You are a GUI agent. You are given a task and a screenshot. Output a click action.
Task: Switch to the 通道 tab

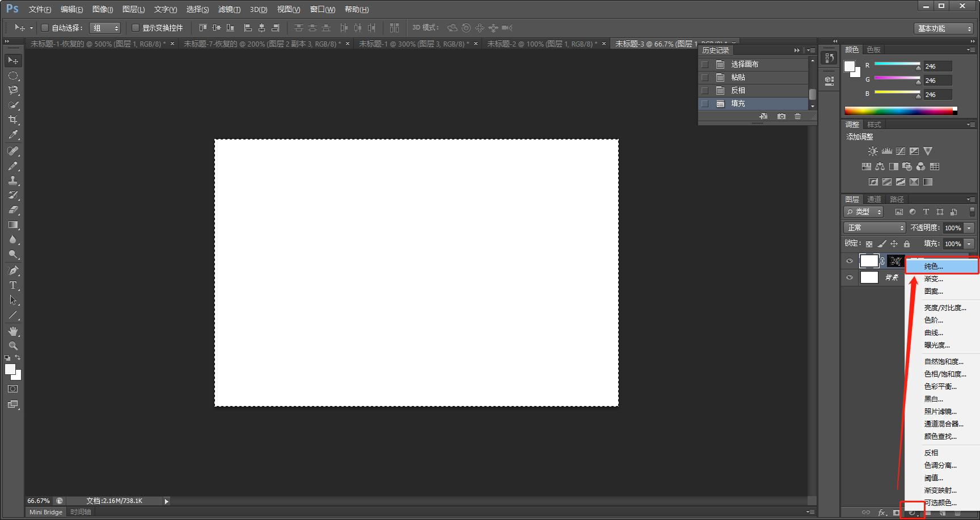click(874, 199)
